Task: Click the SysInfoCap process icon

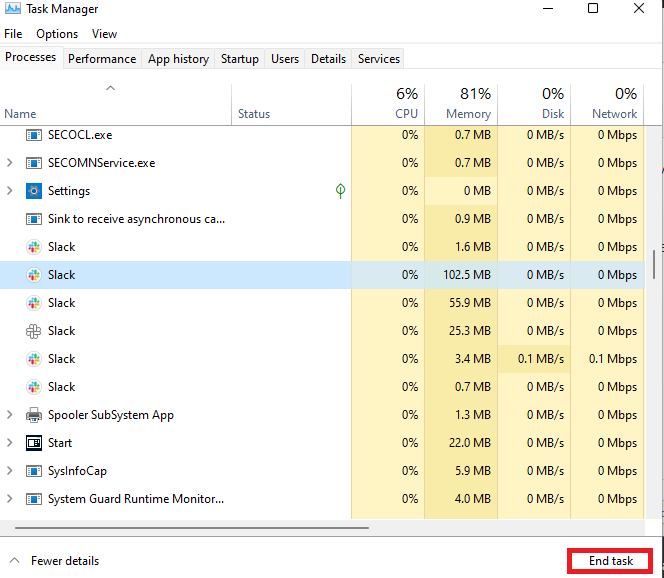Action: click(x=33, y=471)
